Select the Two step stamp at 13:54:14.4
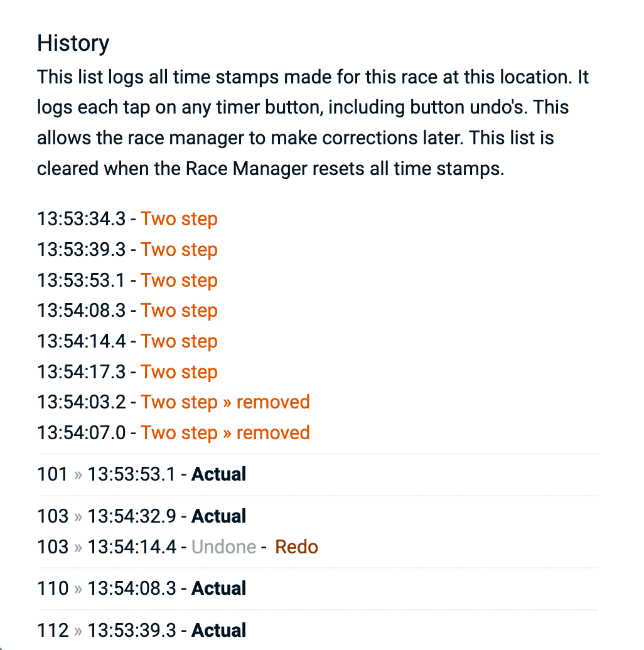Viewport: 644px width, 650px height. (x=179, y=341)
